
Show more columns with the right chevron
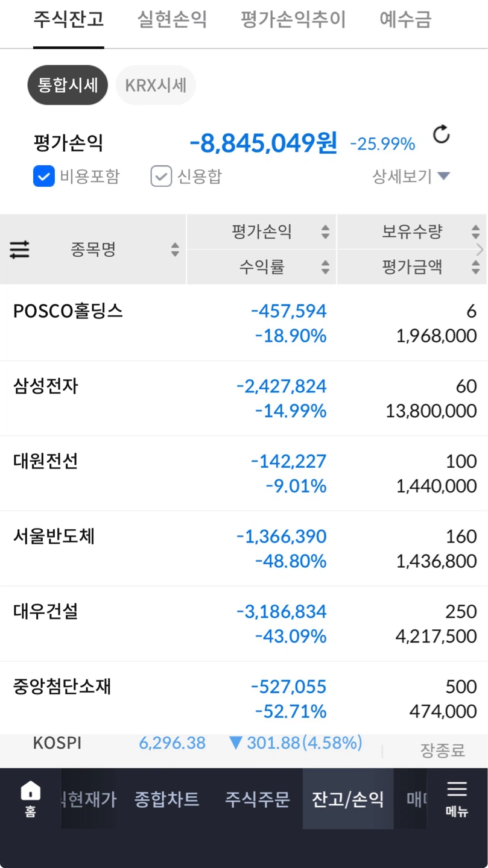click(481, 250)
